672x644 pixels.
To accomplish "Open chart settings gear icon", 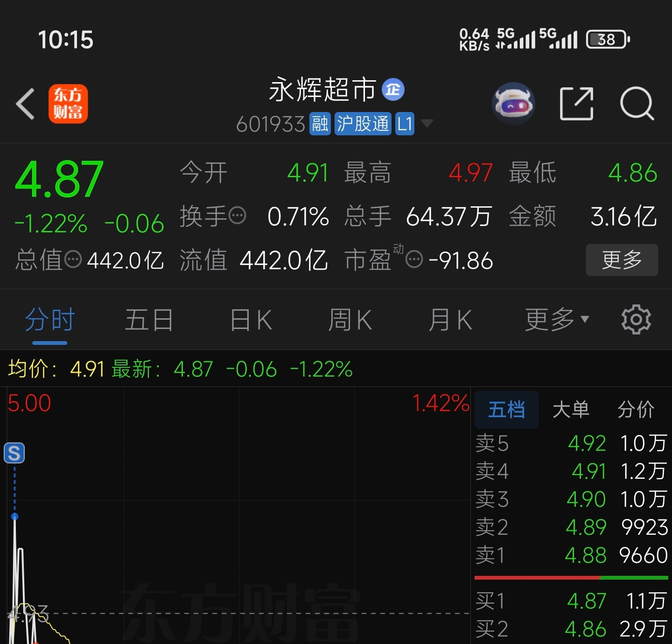I will (x=636, y=320).
